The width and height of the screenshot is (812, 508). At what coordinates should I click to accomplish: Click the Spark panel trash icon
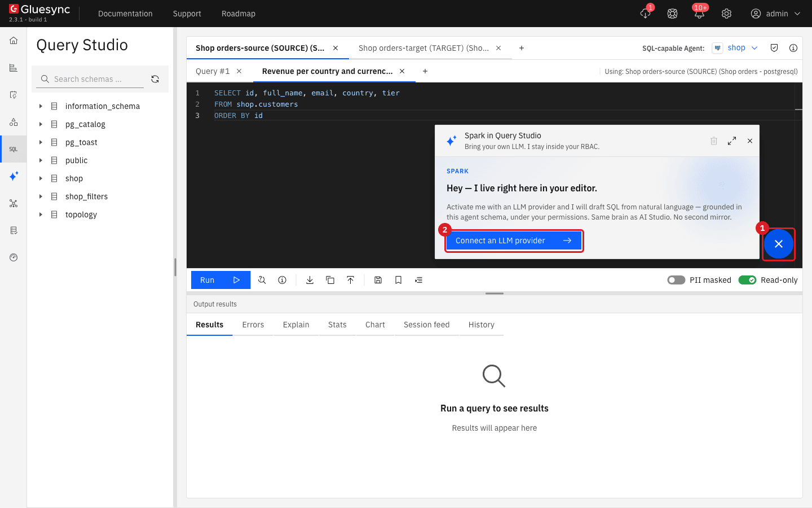coord(714,141)
